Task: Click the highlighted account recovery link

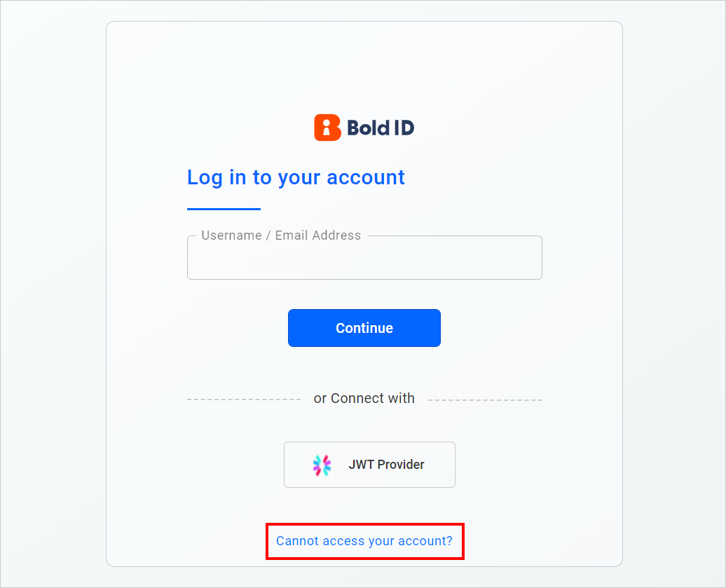Action: click(364, 540)
